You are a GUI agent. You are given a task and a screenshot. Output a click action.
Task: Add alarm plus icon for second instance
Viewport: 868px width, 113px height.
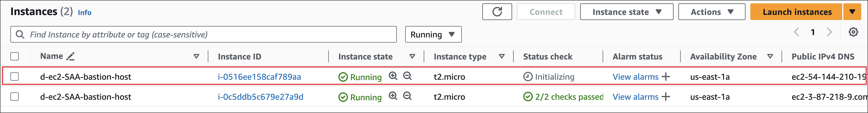coord(665,97)
